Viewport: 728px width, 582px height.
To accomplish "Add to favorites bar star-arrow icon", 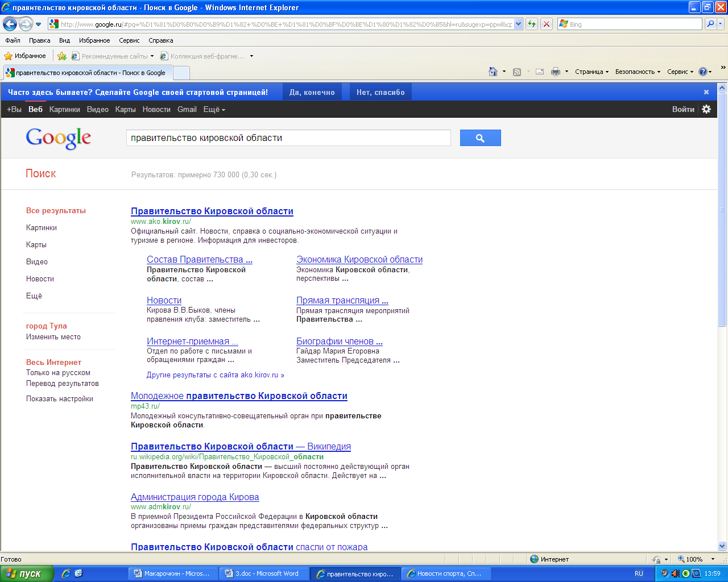I will point(62,56).
